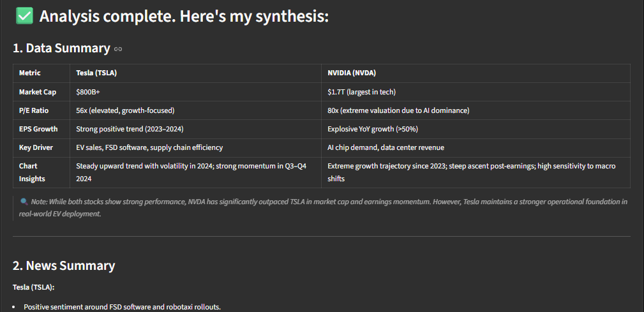Click the "Tesla (TSLA)" table column header
644x312 pixels.
(x=96, y=73)
